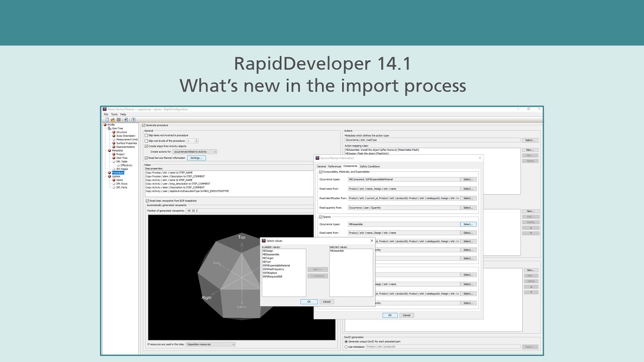Screen dimensions: 644x362
Task: Click the Save toolbar icon
Action: [x=119, y=120]
